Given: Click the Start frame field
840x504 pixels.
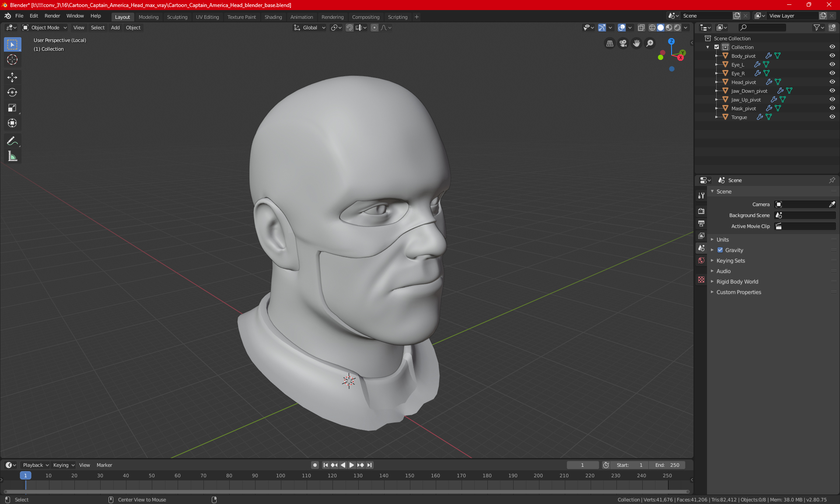Looking at the screenshot, I should pos(630,465).
